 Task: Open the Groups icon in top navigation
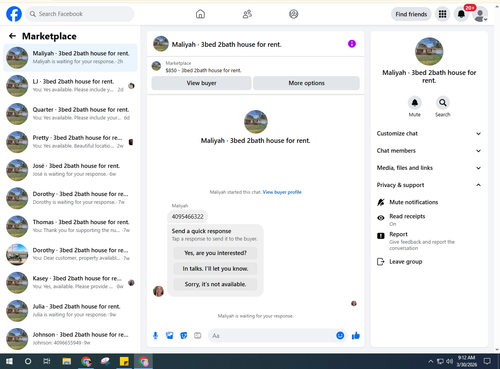(294, 14)
